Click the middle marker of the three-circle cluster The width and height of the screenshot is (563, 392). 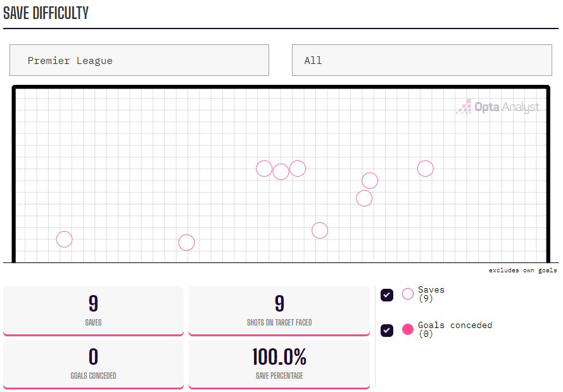[x=281, y=172]
